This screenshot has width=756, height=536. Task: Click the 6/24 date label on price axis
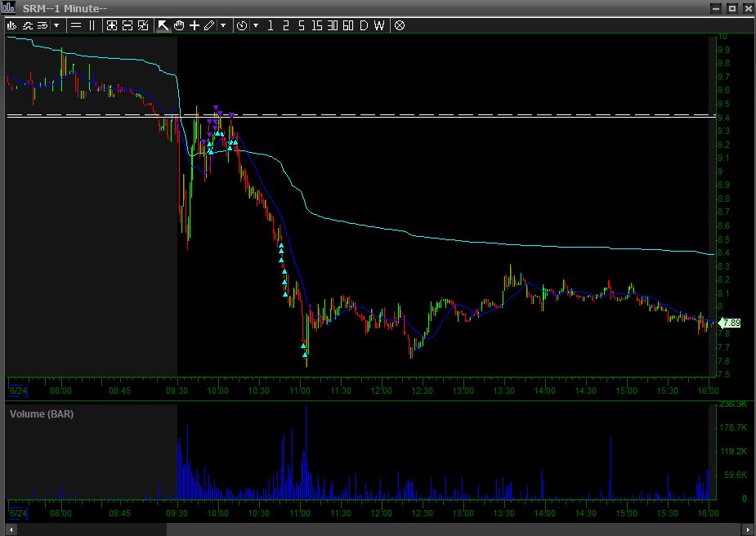pyautogui.click(x=18, y=391)
